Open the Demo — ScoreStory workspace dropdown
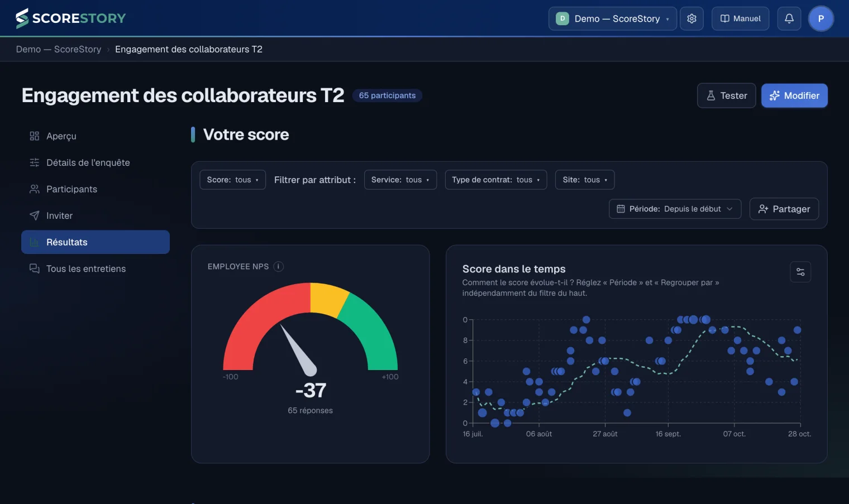Screen dimensions: 849x504 (613, 18)
